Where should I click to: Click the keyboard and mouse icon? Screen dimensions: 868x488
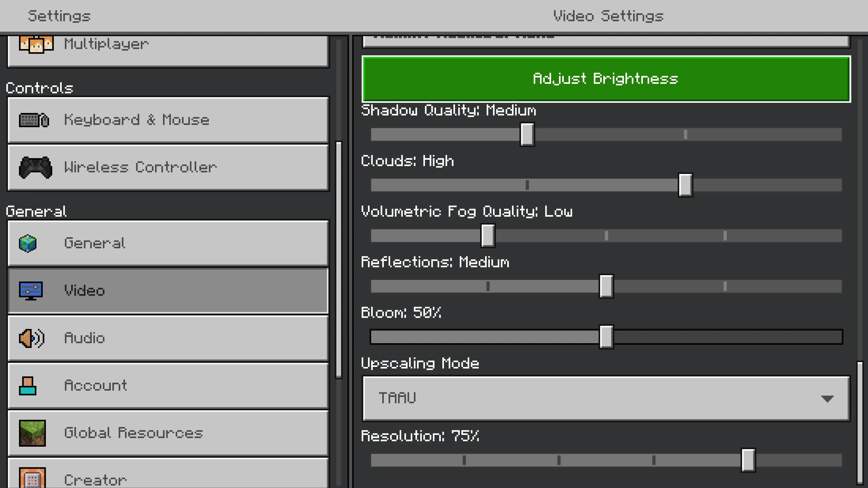[x=34, y=120]
